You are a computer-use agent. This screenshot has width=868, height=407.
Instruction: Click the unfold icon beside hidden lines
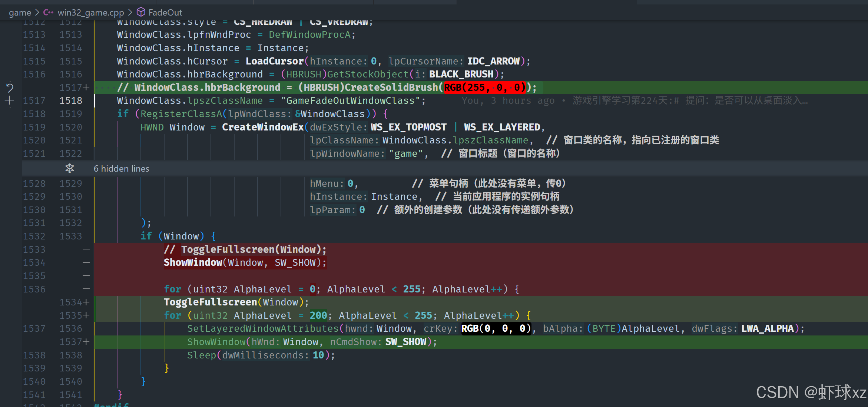(70, 169)
